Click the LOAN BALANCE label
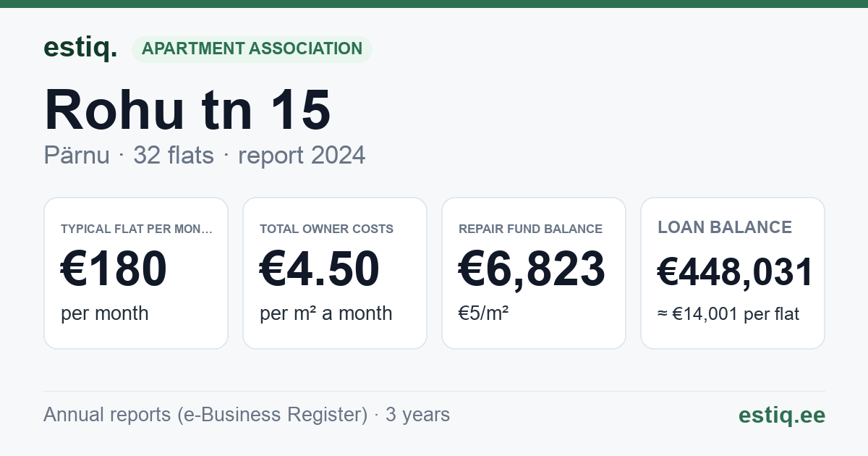 725,227
